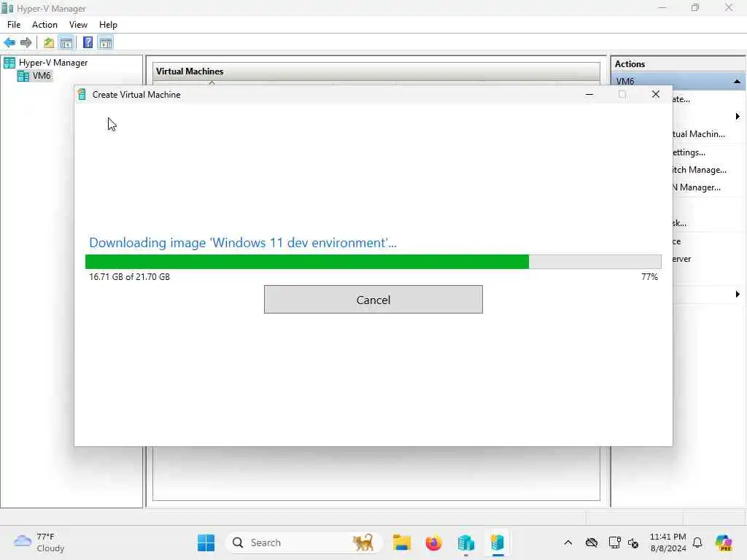
Task: Cancel the Windows 11 image download
Action: (373, 300)
